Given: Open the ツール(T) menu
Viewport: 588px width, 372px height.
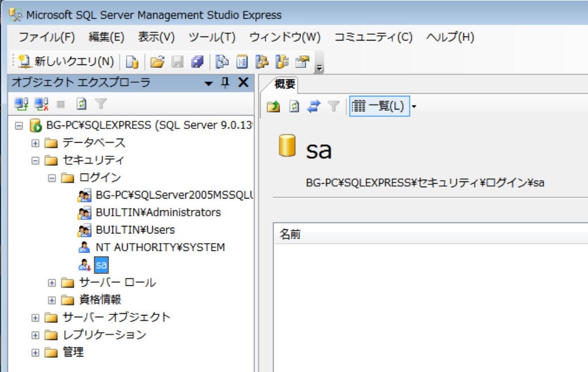Looking at the screenshot, I should coord(212,37).
